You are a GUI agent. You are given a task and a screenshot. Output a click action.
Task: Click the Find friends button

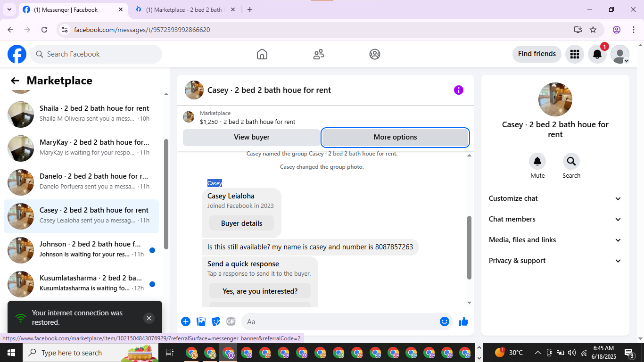pyautogui.click(x=537, y=54)
